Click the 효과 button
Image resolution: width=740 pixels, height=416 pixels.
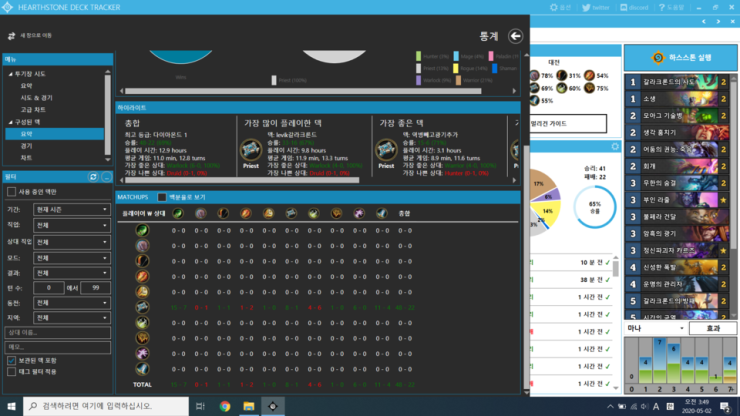tap(713, 328)
